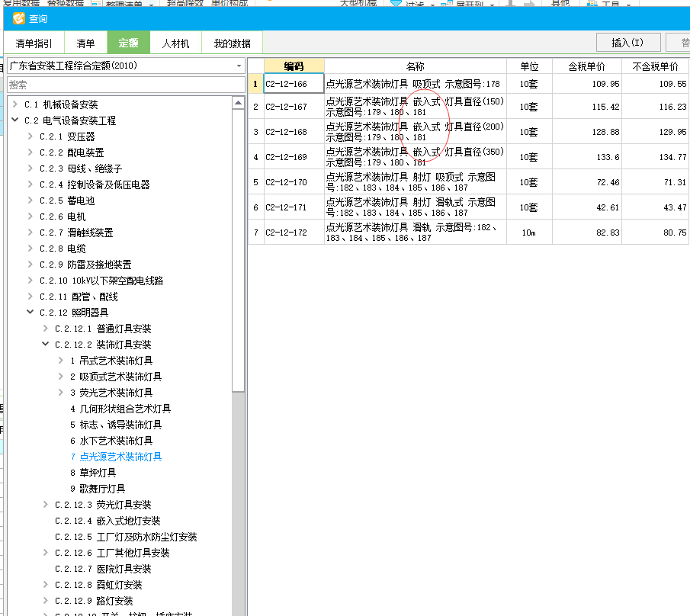This screenshot has height=616, width=690.
Task: Click the price cell 109.95
Action: pyautogui.click(x=586, y=84)
